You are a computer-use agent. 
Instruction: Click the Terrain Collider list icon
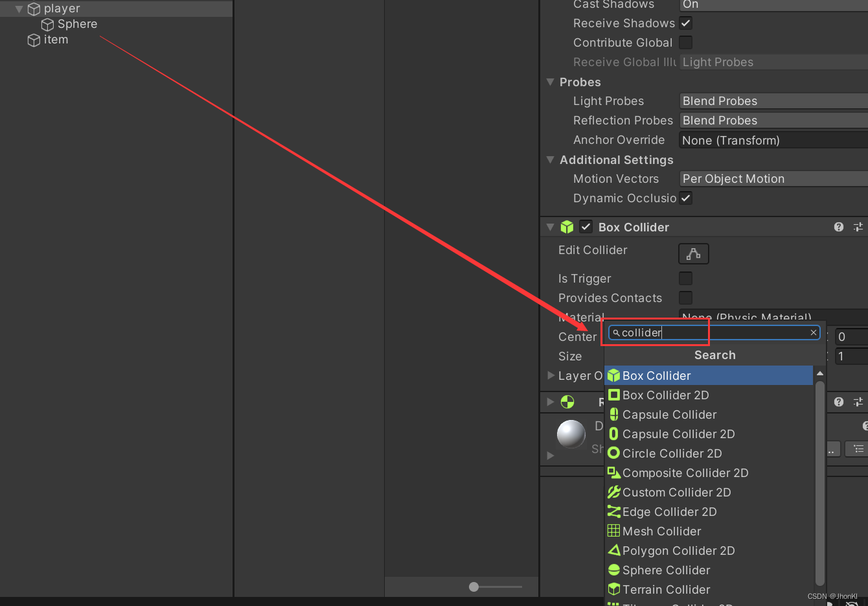(614, 589)
